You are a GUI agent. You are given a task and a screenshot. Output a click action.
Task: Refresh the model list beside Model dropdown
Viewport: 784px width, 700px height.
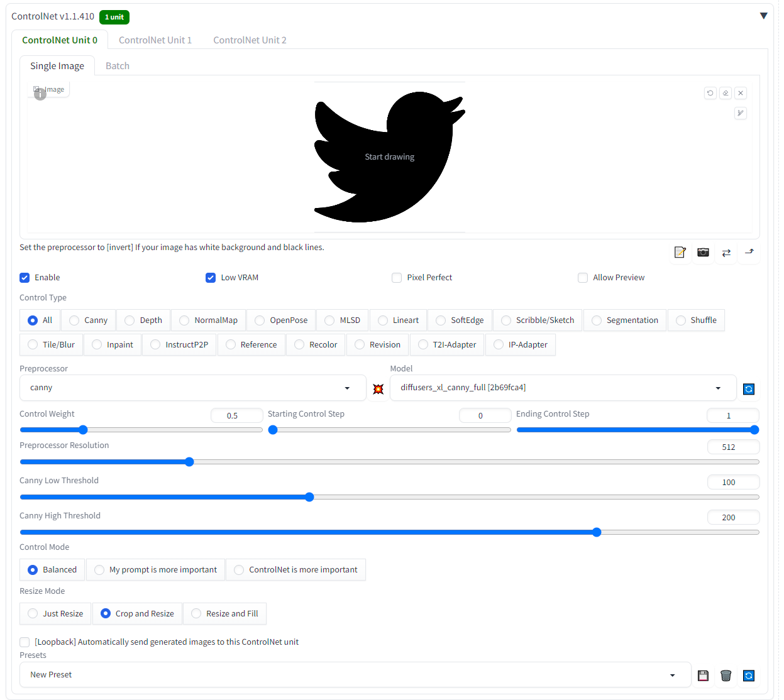tap(749, 389)
